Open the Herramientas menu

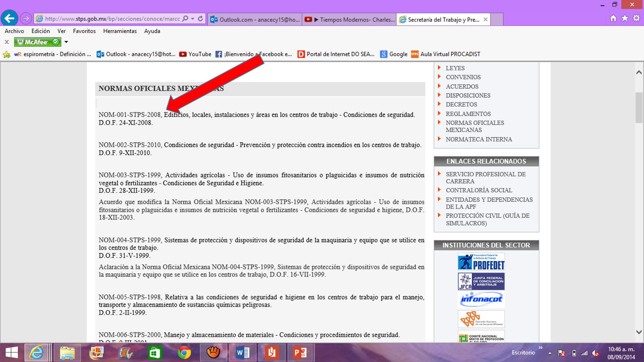coord(120,31)
